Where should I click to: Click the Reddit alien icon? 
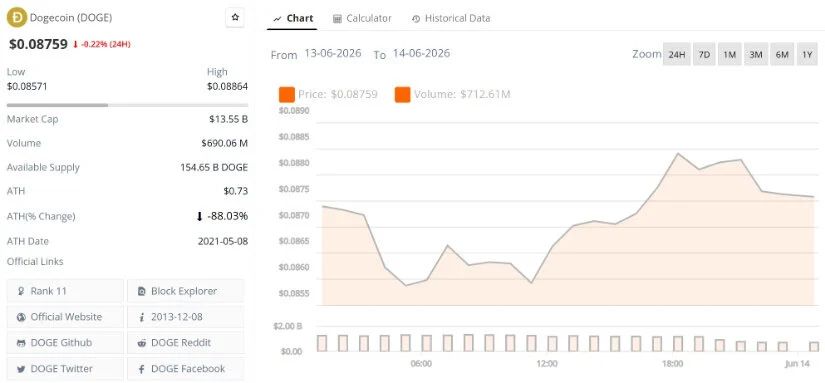click(142, 343)
